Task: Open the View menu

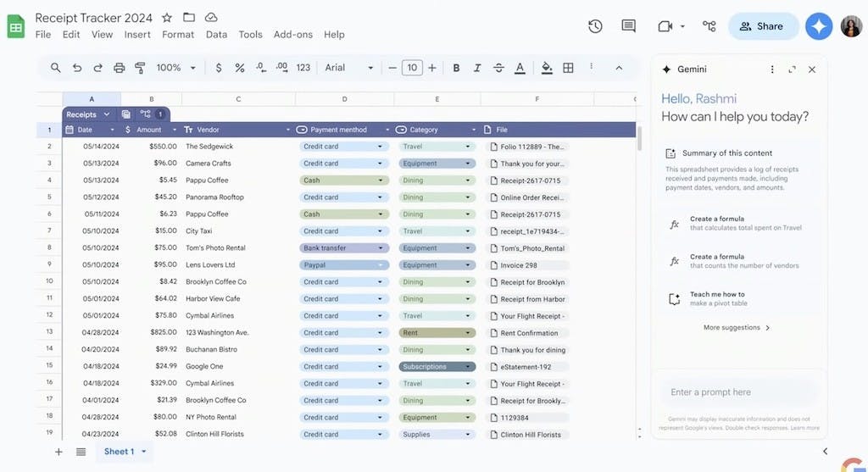Action: (x=102, y=34)
